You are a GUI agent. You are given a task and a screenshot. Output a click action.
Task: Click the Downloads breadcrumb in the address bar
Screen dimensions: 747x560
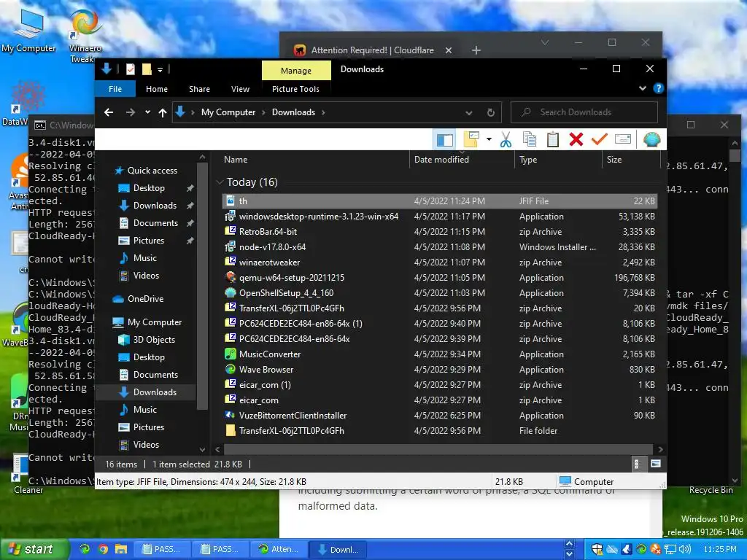coord(293,112)
